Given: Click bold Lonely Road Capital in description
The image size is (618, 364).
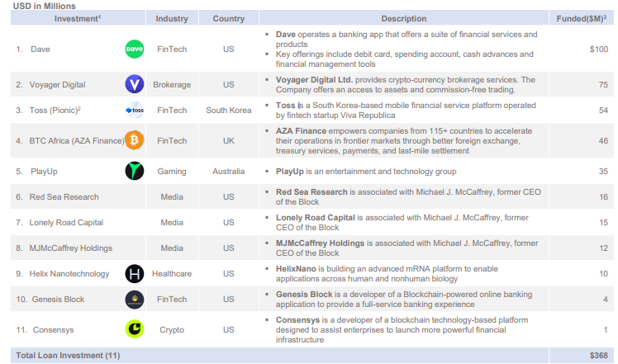Looking at the screenshot, I should point(316,217).
